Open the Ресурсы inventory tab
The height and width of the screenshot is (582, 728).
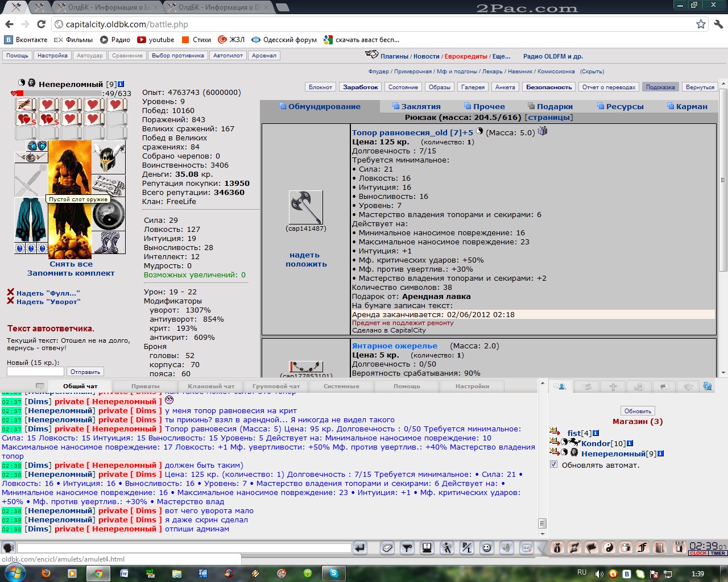tap(624, 106)
